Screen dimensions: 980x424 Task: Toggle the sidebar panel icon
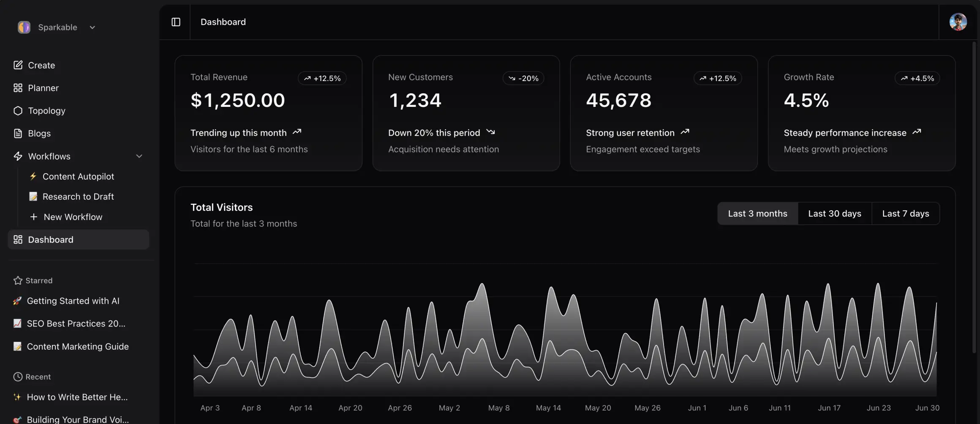(x=176, y=22)
